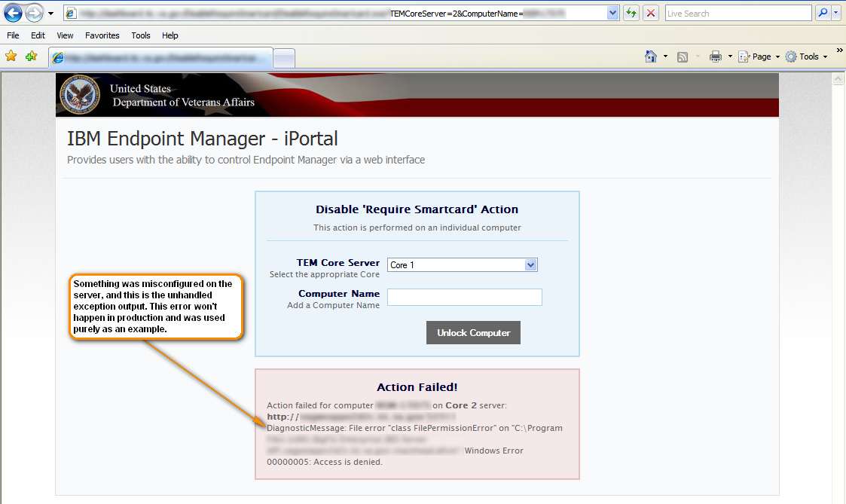Click the Live Search box
The image size is (846, 504).
tap(738, 14)
